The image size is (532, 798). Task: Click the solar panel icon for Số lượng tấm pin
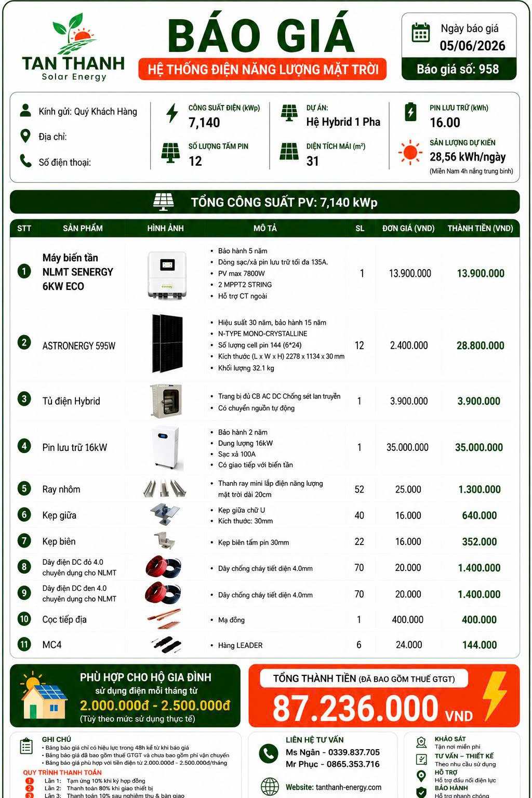(170, 153)
